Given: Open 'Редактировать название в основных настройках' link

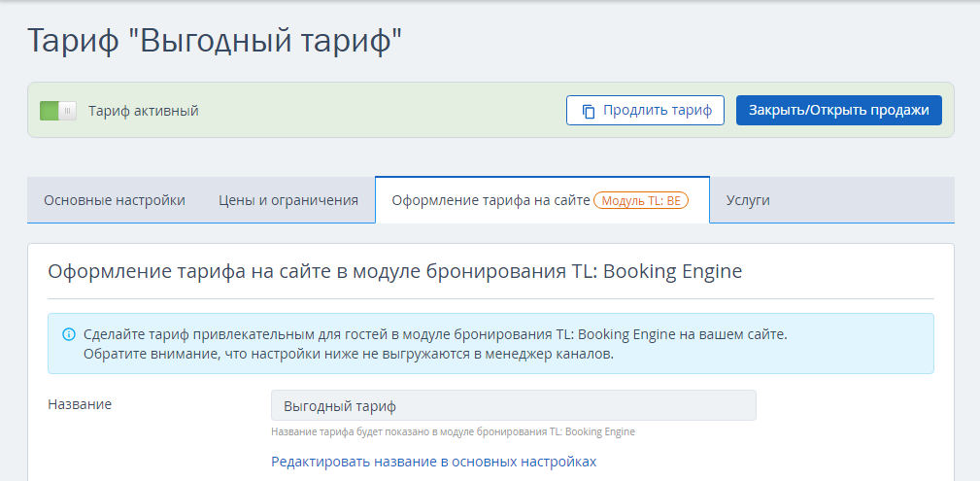Looking at the screenshot, I should [x=434, y=462].
